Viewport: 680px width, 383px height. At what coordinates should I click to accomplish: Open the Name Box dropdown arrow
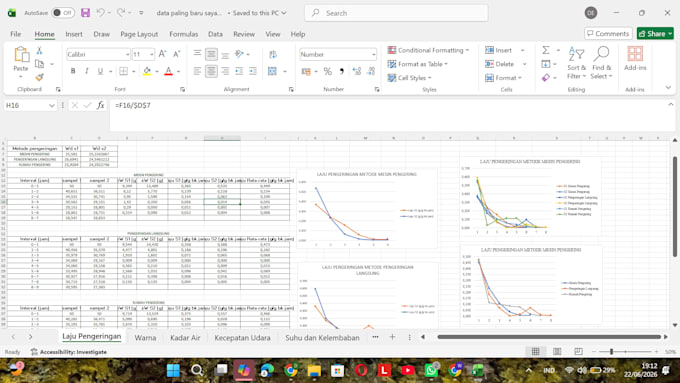pos(52,105)
